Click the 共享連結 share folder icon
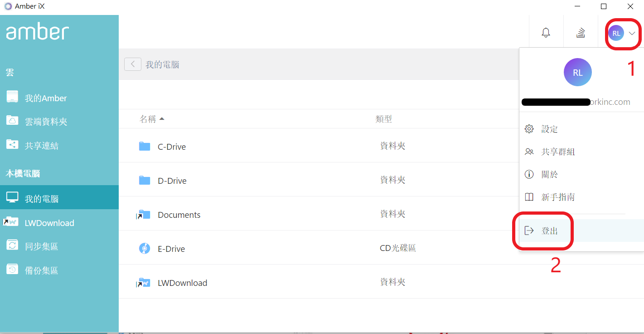644x334 pixels. pos(12,144)
